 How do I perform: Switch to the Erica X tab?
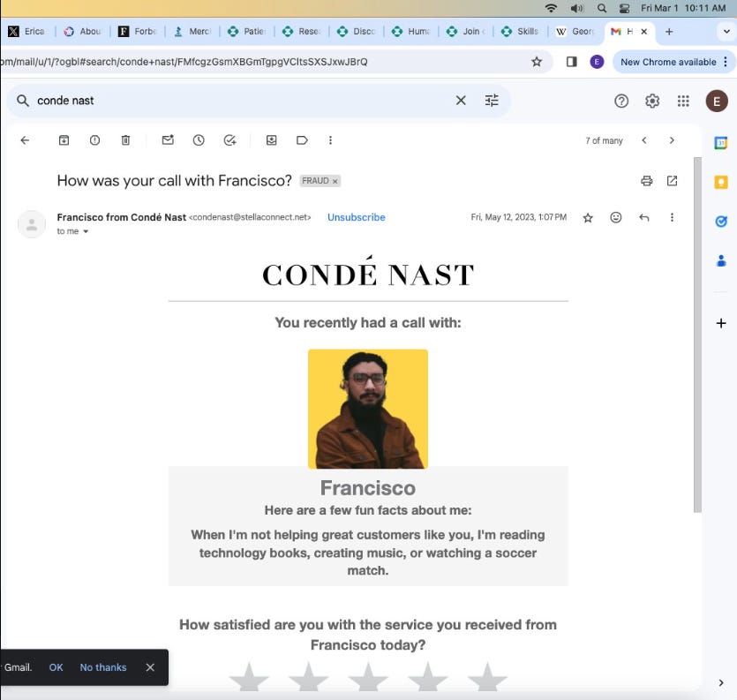(x=27, y=32)
